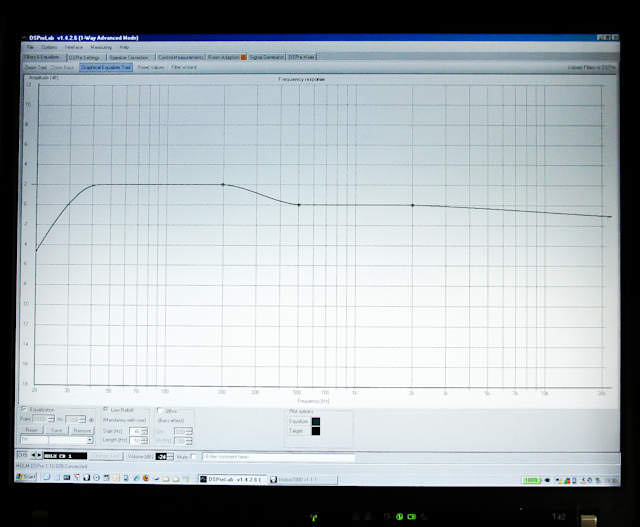This screenshot has height=527, width=640.
Task: Click the Equalizer plot color swatch
Action: click(316, 421)
